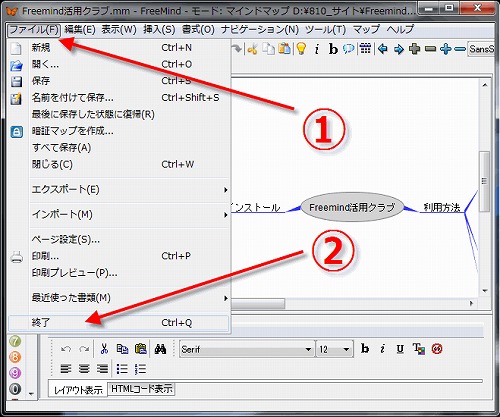
Task: Open the font size 12 dropdown
Action: coord(335,349)
